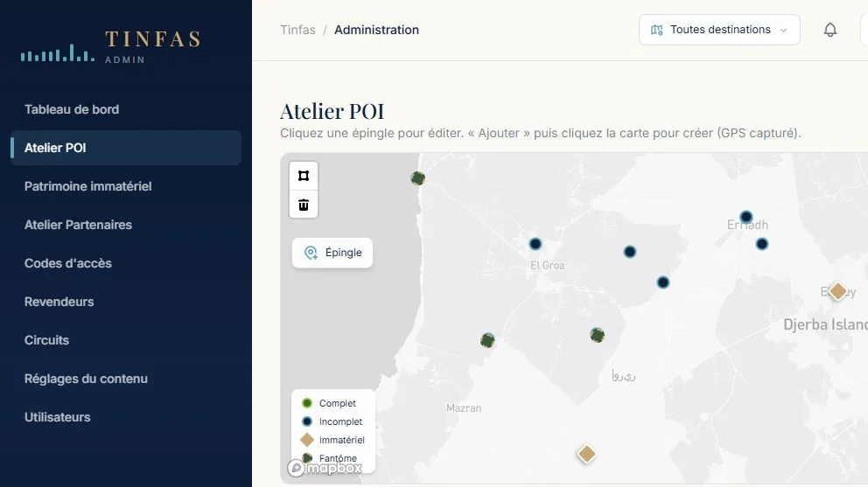
Task: Click the map icon in destinations selector
Action: [x=656, y=30]
